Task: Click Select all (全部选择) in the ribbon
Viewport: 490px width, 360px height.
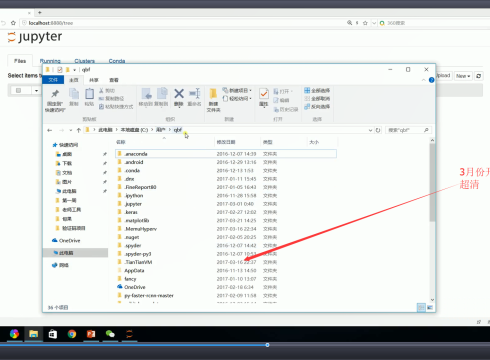Action: tap(317, 91)
